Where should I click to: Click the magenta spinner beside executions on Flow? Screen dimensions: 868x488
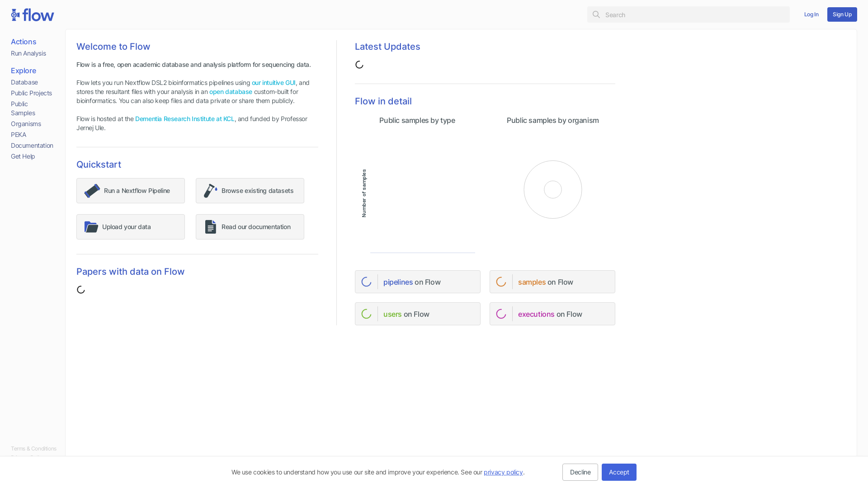pos(501,314)
